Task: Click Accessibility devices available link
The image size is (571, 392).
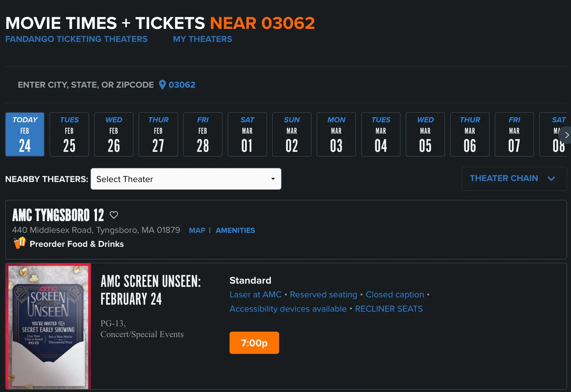Action: click(288, 309)
